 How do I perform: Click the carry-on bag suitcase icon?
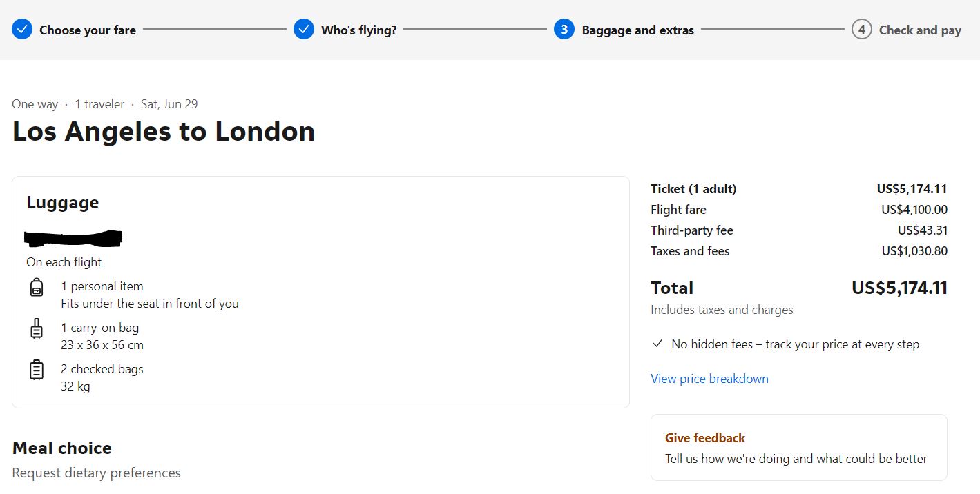click(x=37, y=328)
